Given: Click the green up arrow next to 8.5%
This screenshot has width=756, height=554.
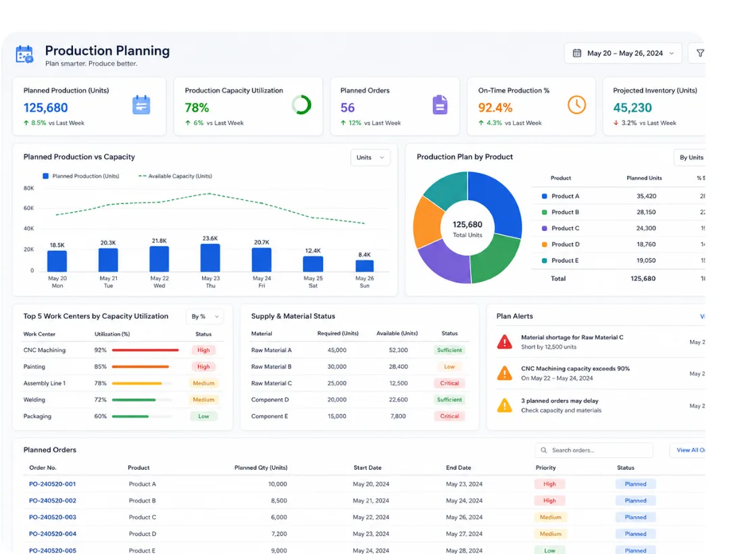Looking at the screenshot, I should pyautogui.click(x=26, y=123).
